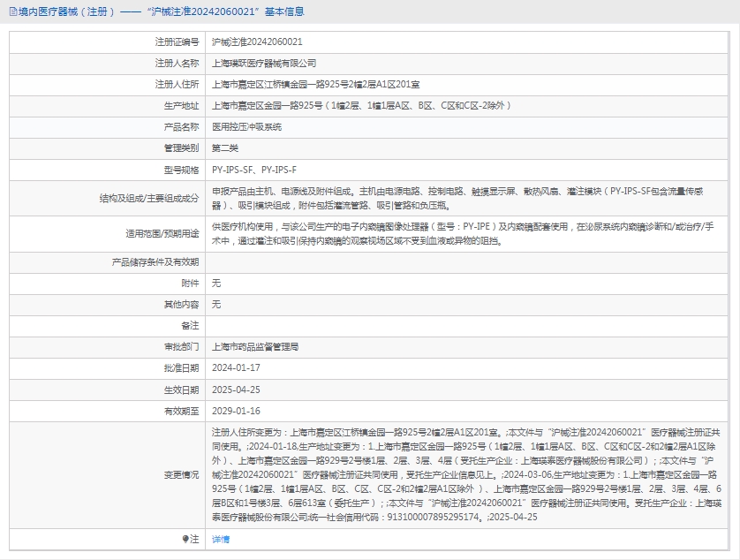Image resolution: width=740 pixels, height=560 pixels.
Task: Click the 管理类别 value 第二类
Action: (225, 148)
